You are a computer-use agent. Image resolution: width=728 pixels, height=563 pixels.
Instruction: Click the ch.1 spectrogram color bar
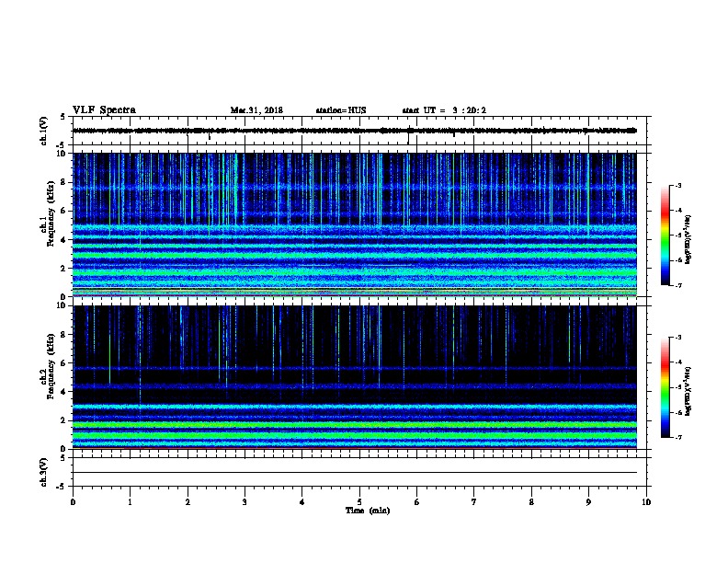(665, 236)
